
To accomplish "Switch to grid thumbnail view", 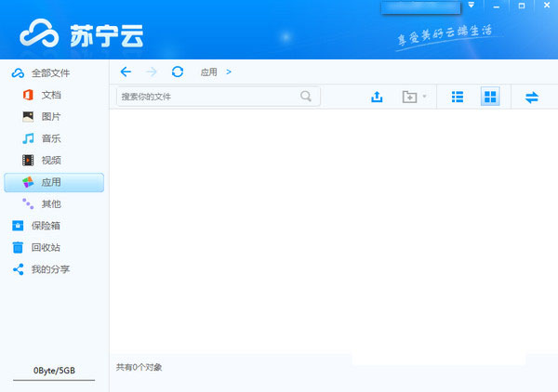I will 490,97.
